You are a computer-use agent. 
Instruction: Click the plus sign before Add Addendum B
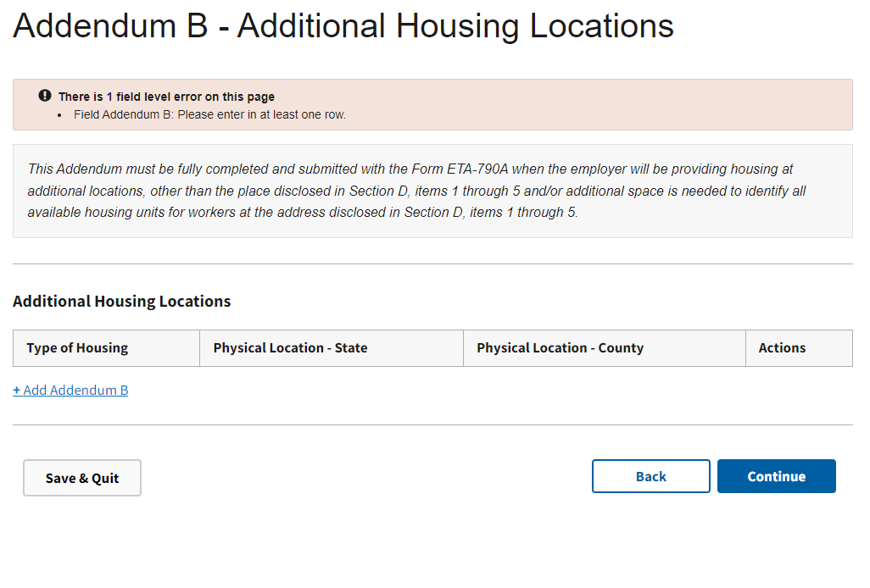16,391
